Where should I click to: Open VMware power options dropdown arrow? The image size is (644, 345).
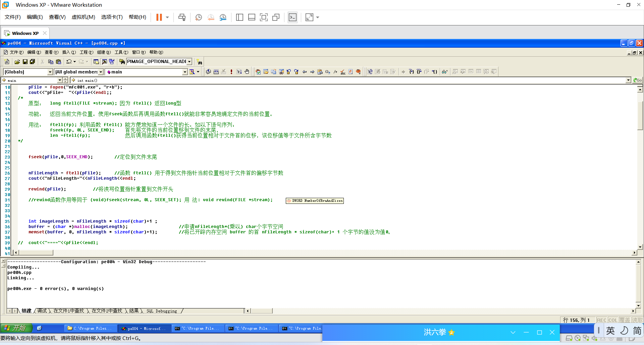click(x=167, y=17)
